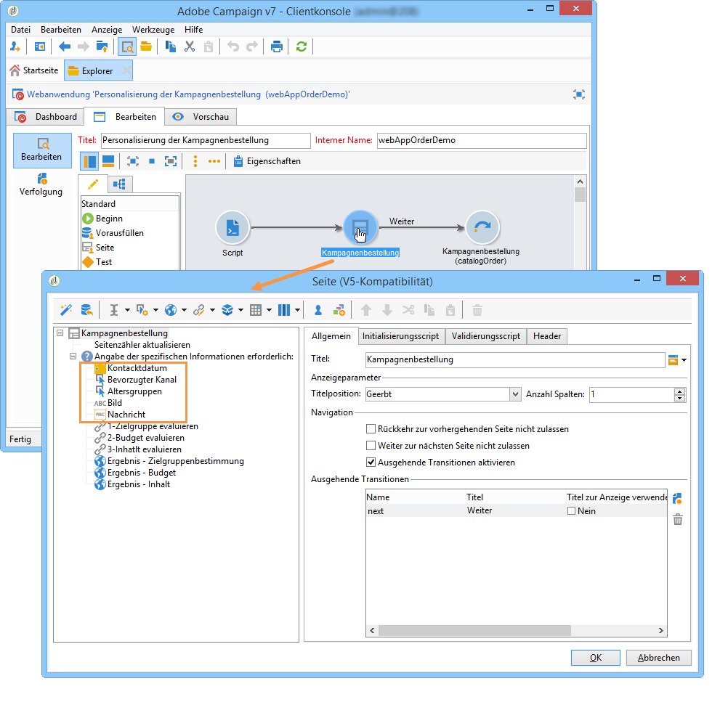Select the Script activity node in diagram
The image size is (728, 705).
[x=232, y=227]
